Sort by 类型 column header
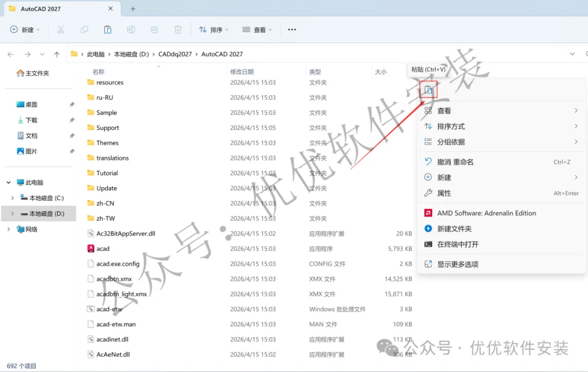The height and width of the screenshot is (372, 588). pyautogui.click(x=315, y=72)
